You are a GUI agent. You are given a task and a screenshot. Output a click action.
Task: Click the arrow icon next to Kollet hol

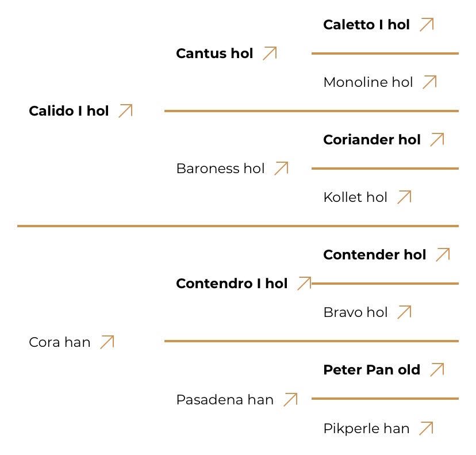pyautogui.click(x=404, y=197)
